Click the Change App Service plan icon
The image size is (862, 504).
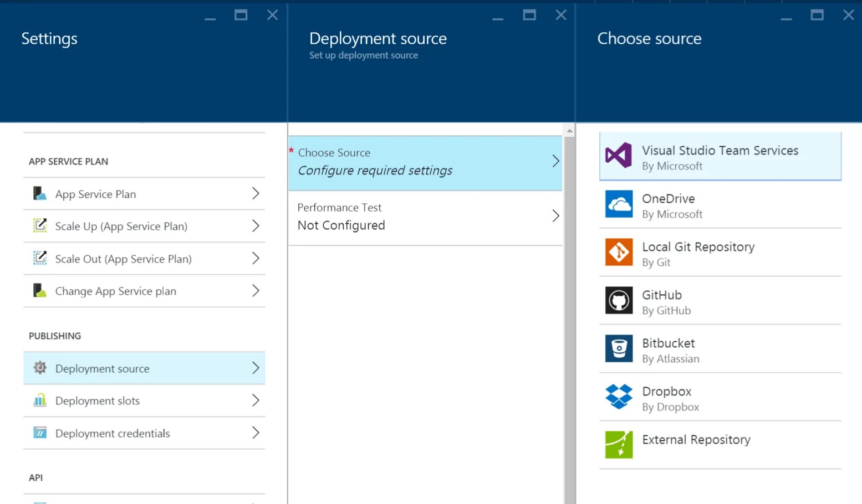39,290
